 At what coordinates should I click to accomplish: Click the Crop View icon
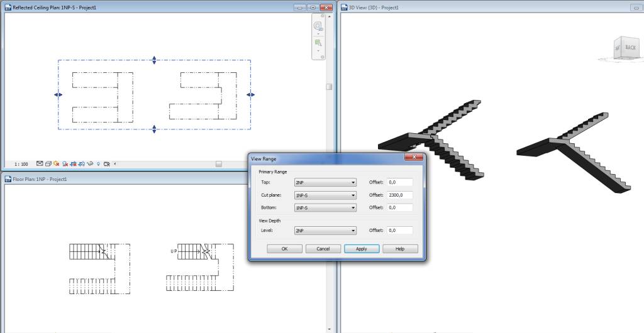pyautogui.click(x=73, y=163)
